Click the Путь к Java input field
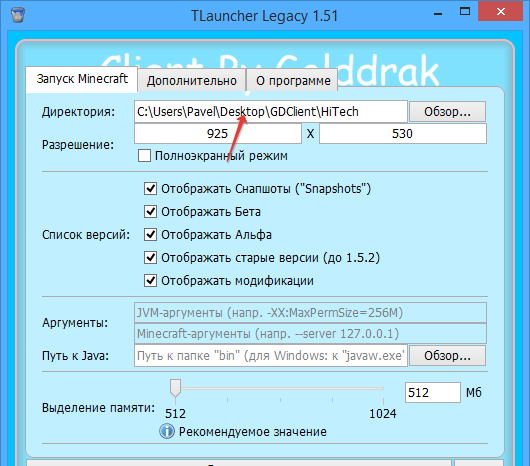 [271, 355]
